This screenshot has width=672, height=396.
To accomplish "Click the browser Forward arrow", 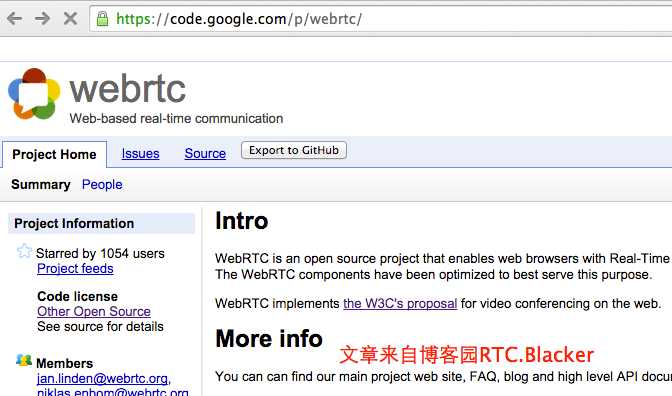I will 42,18.
